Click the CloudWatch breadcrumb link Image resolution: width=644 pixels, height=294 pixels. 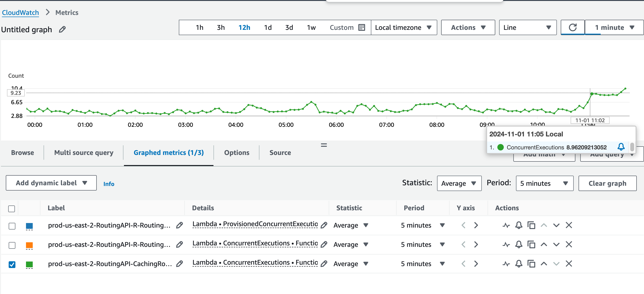click(x=20, y=13)
